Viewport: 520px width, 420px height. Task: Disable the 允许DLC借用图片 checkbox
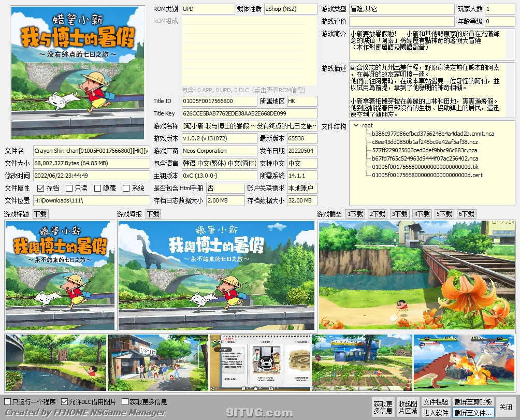pyautogui.click(x=65, y=401)
